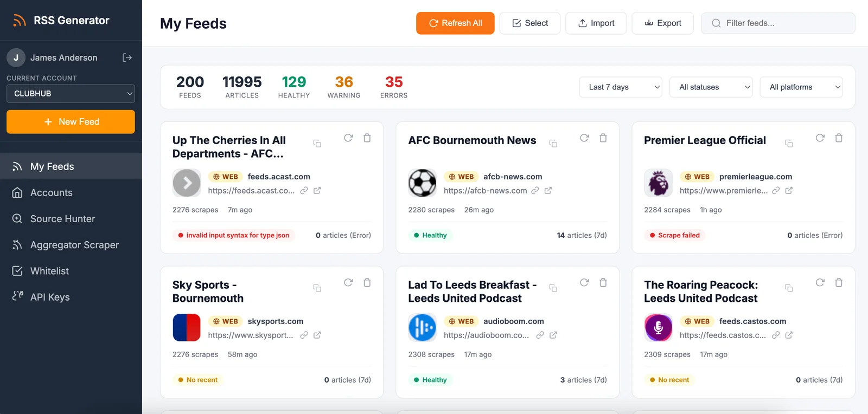Open the Last 7 days dropdown
868x414 pixels.
click(621, 87)
